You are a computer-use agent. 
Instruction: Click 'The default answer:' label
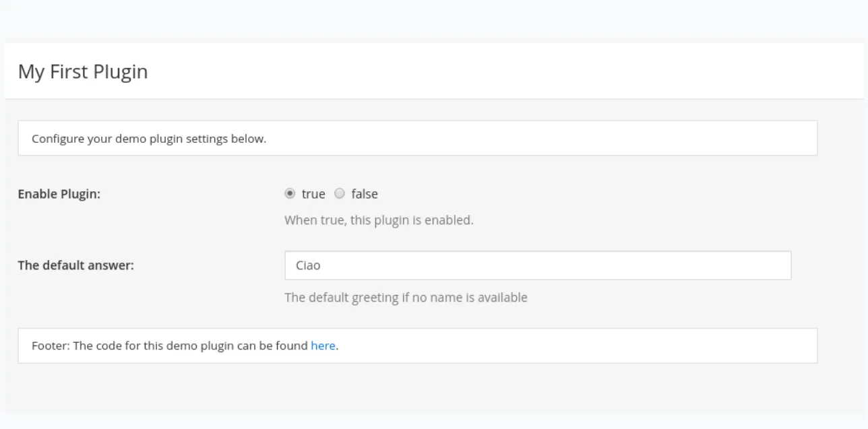(x=75, y=265)
